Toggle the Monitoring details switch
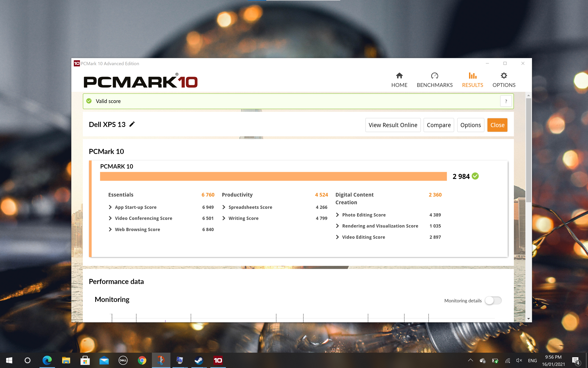588x368 pixels. click(x=493, y=301)
